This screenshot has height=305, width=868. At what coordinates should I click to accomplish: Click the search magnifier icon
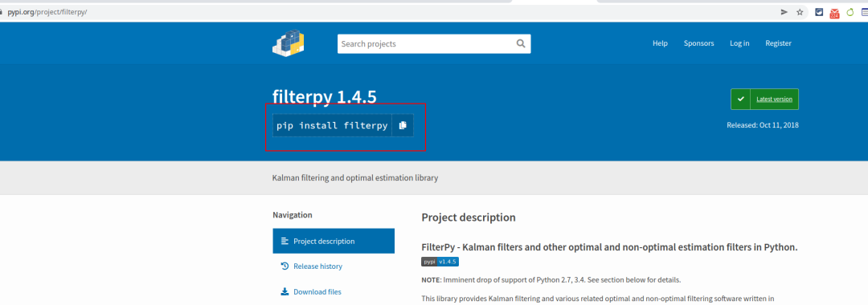point(520,43)
